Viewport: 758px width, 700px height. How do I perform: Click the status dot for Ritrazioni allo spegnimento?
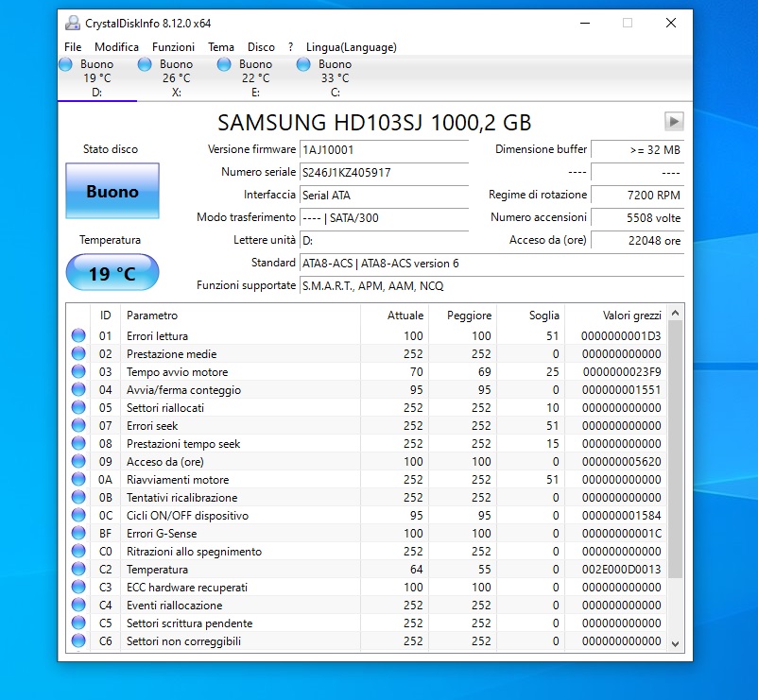tap(78, 551)
